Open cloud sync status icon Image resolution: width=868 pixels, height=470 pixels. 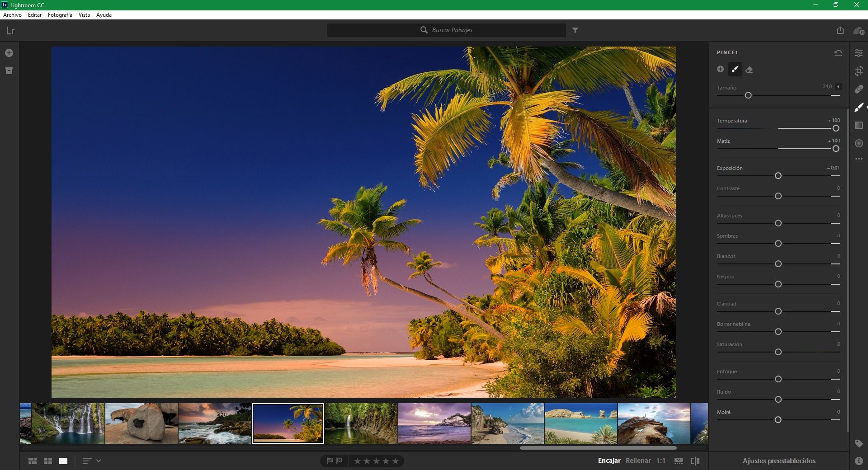pyautogui.click(x=859, y=31)
